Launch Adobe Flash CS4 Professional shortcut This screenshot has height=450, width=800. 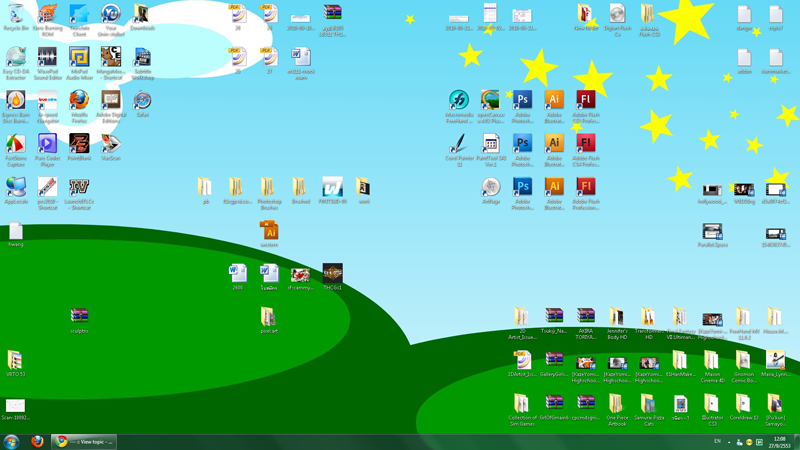585,150
